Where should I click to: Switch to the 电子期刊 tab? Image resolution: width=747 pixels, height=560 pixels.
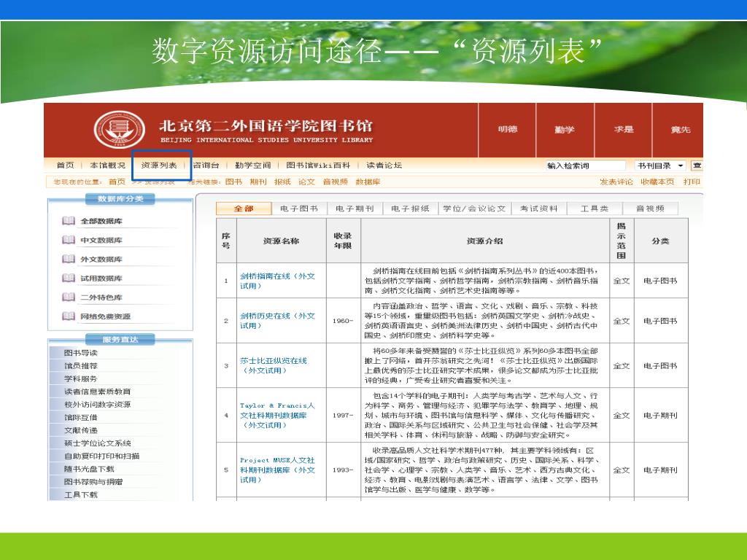pos(355,209)
